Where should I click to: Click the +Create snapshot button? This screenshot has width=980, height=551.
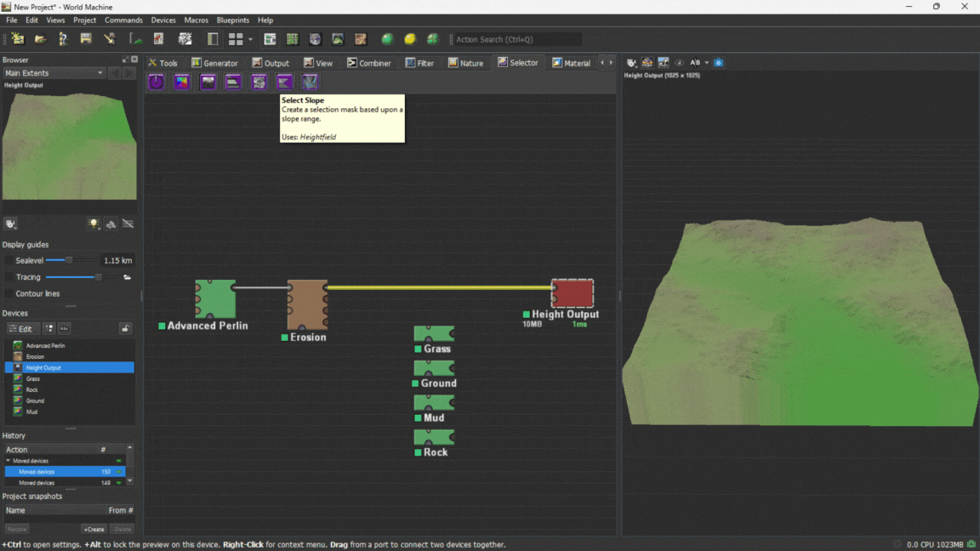94,529
